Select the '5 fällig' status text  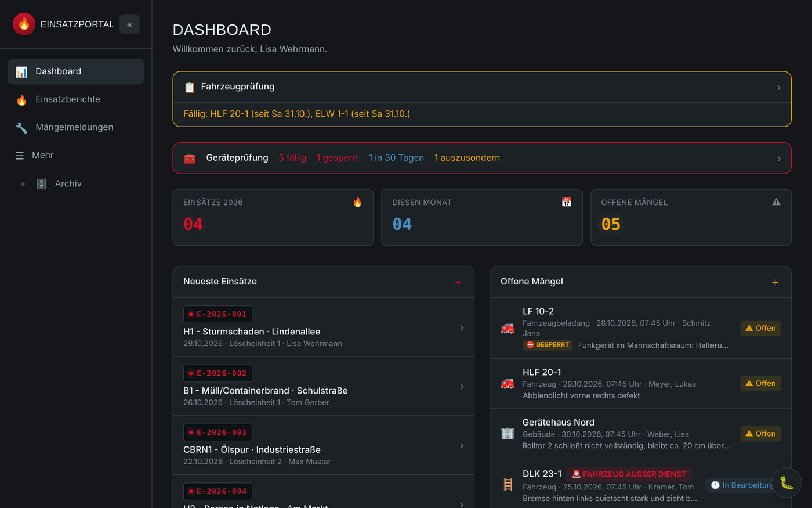292,158
